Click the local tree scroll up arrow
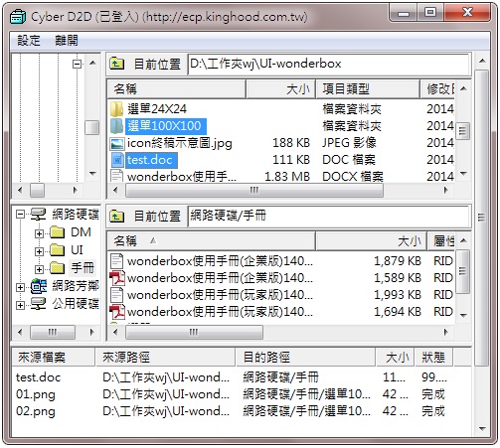 (x=92, y=64)
